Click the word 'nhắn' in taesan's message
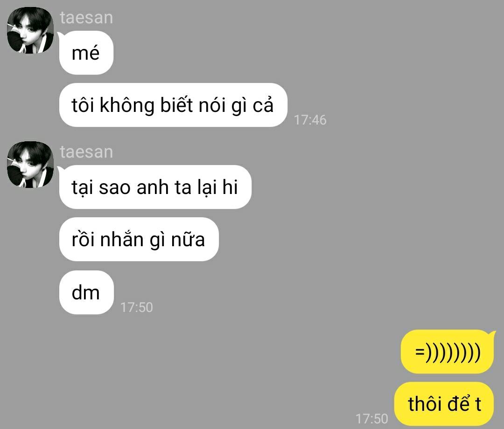 [x=122, y=239]
